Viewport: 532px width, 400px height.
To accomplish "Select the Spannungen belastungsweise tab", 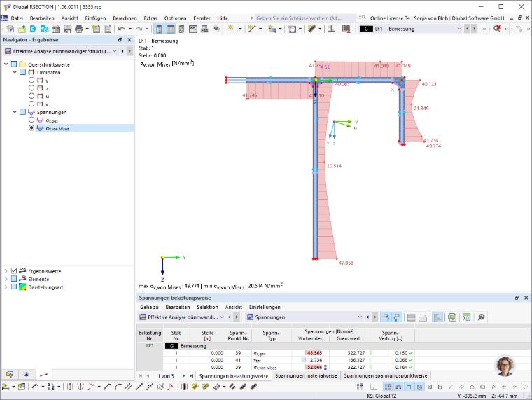I will click(x=233, y=376).
